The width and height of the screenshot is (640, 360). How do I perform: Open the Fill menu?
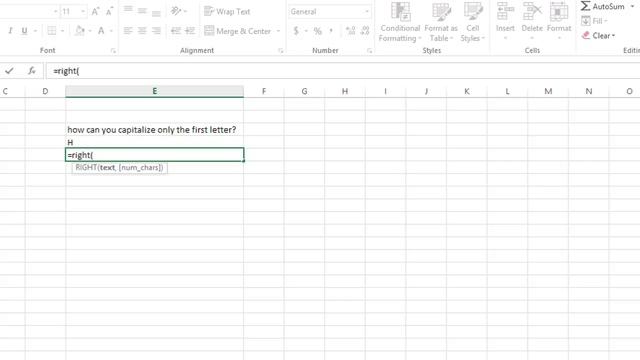[x=594, y=21]
